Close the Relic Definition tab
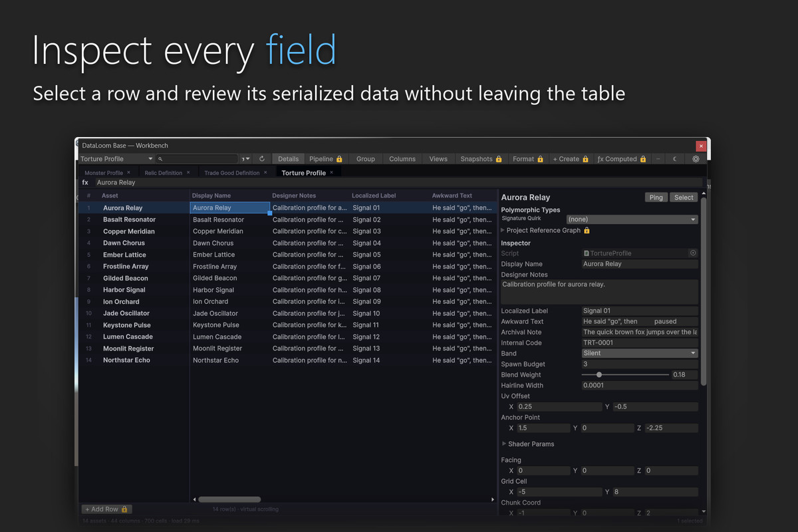This screenshot has width=798, height=532. click(188, 173)
